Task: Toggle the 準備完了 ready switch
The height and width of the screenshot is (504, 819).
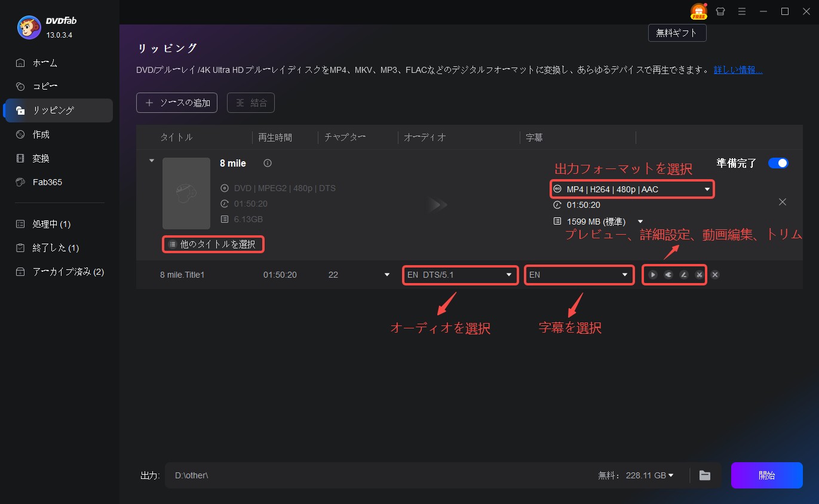Action: (x=778, y=163)
